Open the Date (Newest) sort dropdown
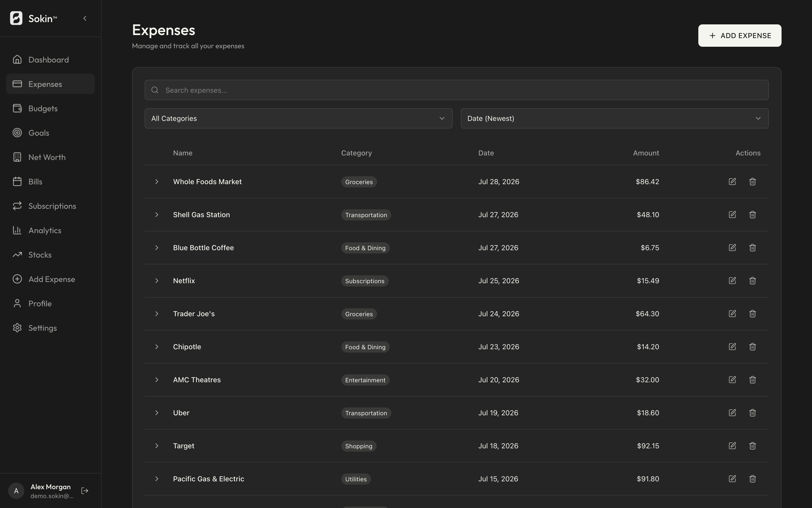Viewport: 812px width, 508px height. click(614, 118)
